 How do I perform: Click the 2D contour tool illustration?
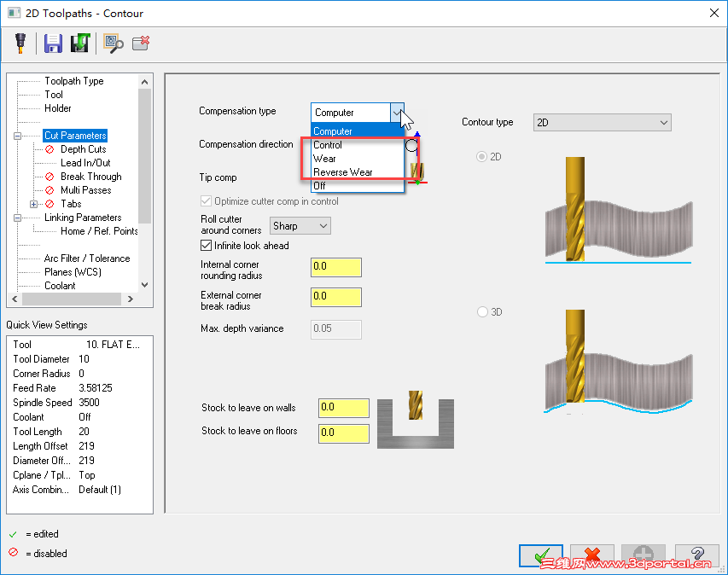click(619, 210)
